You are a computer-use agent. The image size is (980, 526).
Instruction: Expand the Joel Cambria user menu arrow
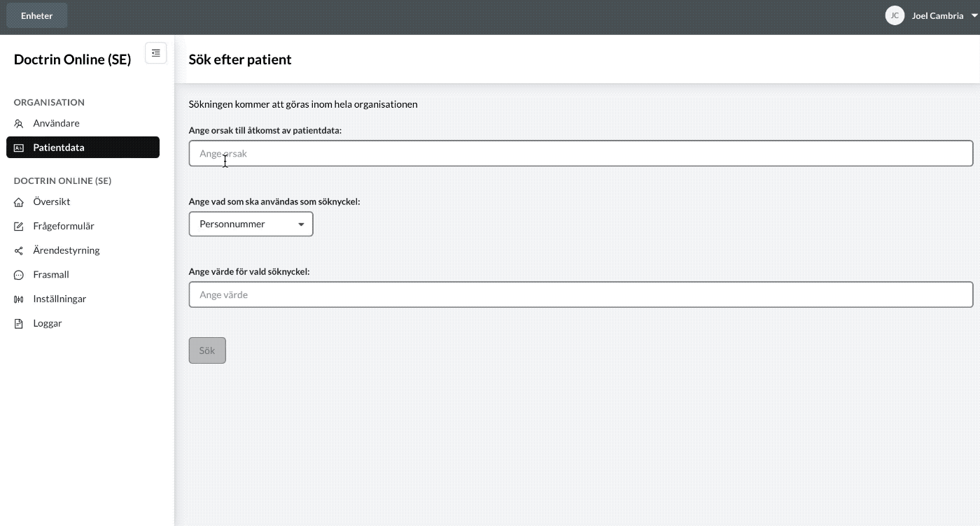[974, 15]
